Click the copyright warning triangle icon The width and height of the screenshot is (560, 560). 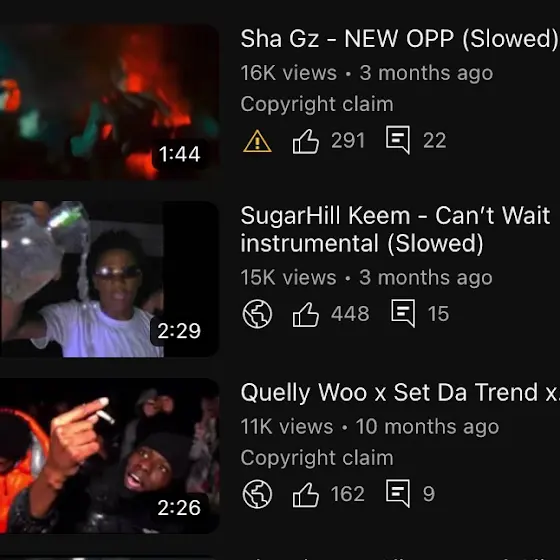click(257, 141)
